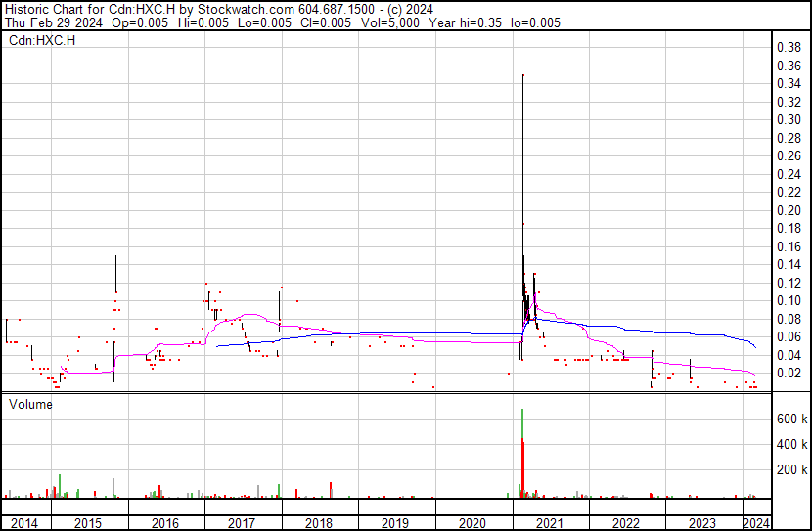Click the 0.38 price axis label
The width and height of the screenshot is (812, 531).
788,47
